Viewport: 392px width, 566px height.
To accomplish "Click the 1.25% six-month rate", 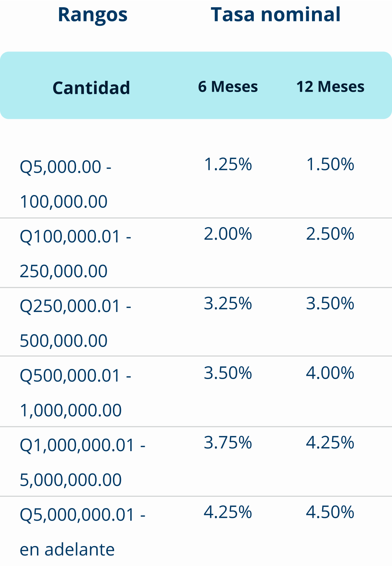I will pos(228,164).
